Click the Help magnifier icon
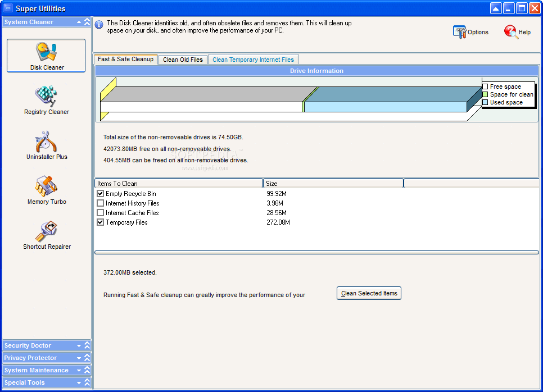The image size is (543, 392). click(511, 32)
